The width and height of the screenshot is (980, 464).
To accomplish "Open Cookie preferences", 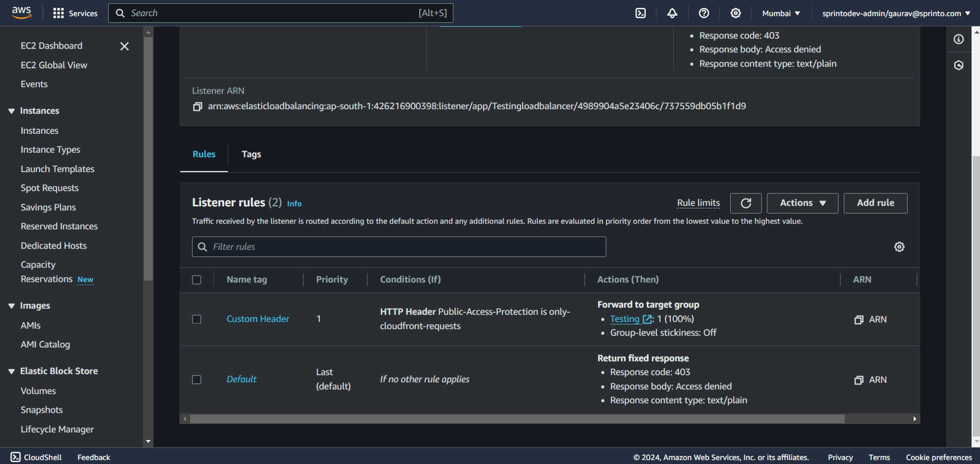I will click(x=939, y=457).
